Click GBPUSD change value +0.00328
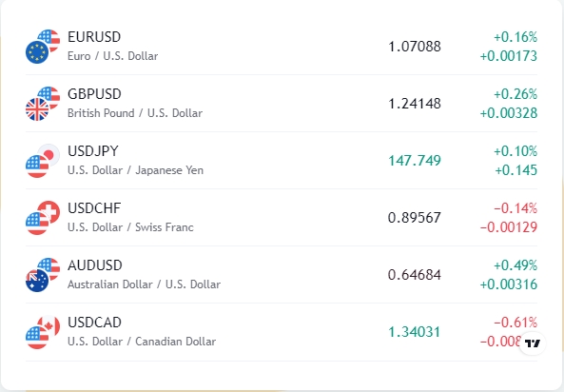This screenshot has height=392, width=564. click(x=509, y=113)
